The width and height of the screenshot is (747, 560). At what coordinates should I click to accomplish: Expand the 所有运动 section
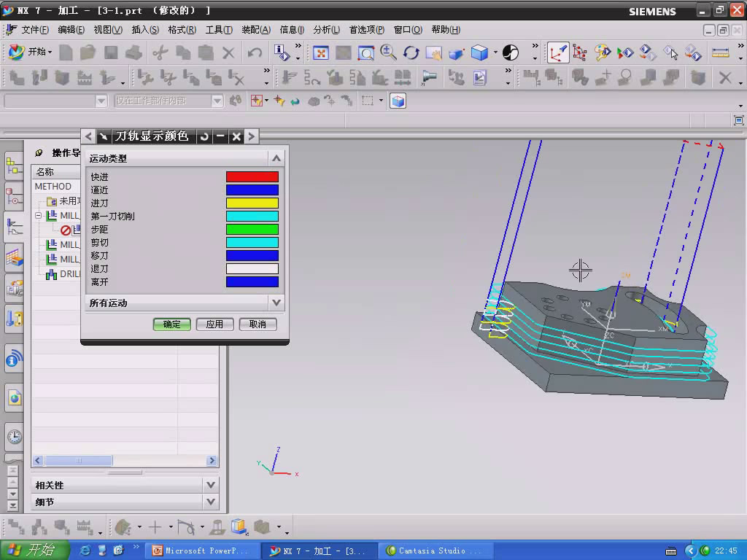[276, 303]
